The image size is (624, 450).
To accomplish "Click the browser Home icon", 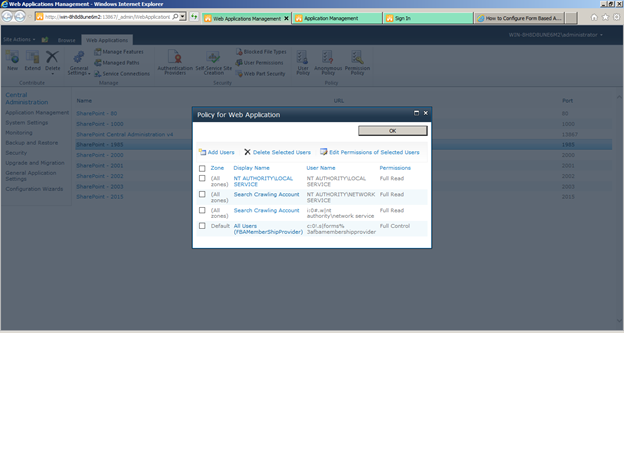I will point(594,17).
